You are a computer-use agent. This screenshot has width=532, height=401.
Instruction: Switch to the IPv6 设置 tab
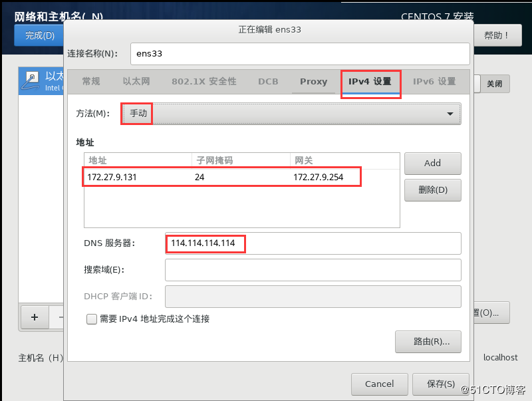(x=434, y=81)
